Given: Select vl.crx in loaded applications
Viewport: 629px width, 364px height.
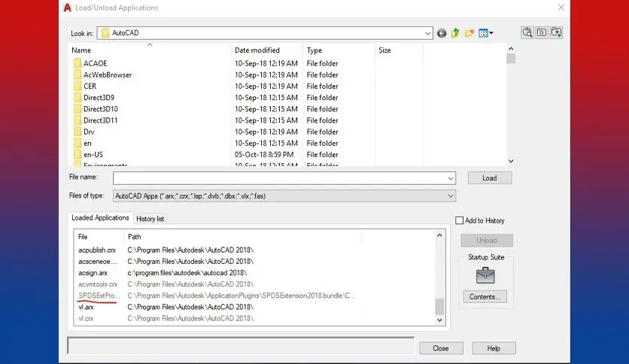Looking at the screenshot, I should pyautogui.click(x=87, y=318).
